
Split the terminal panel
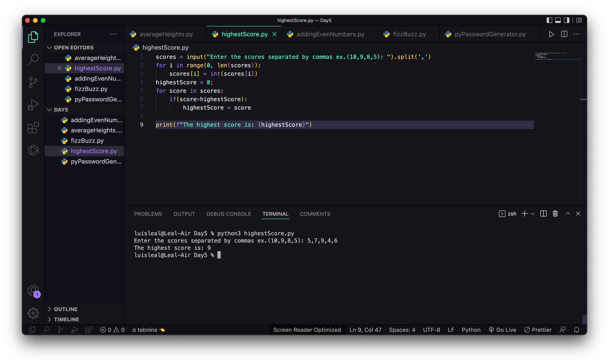[x=543, y=214]
